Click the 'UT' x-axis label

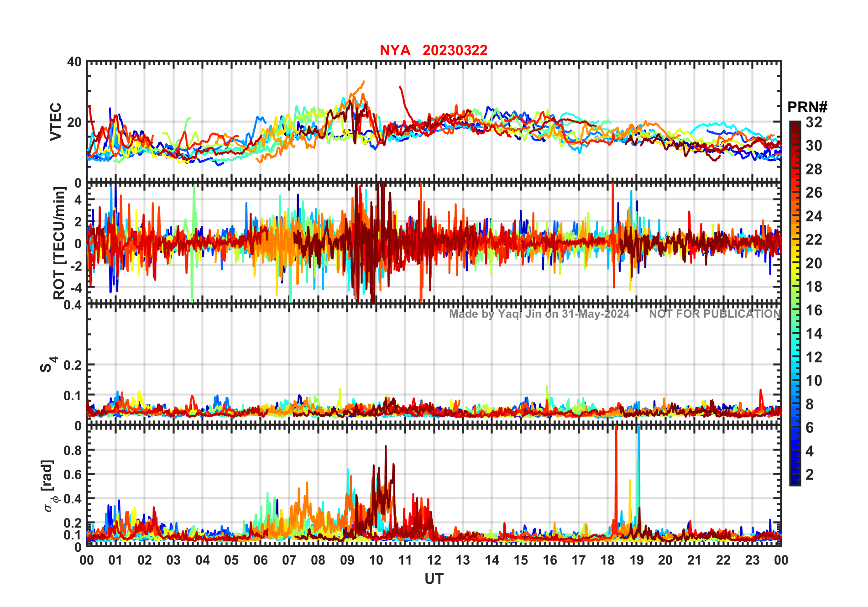click(434, 579)
